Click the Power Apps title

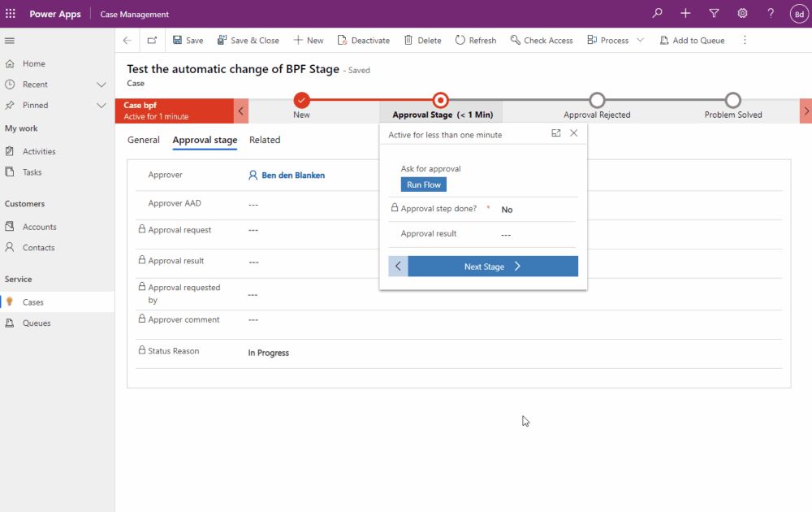click(x=55, y=14)
